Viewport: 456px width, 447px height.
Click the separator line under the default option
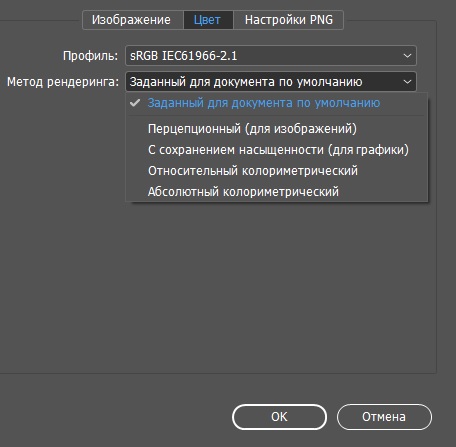coord(277,116)
